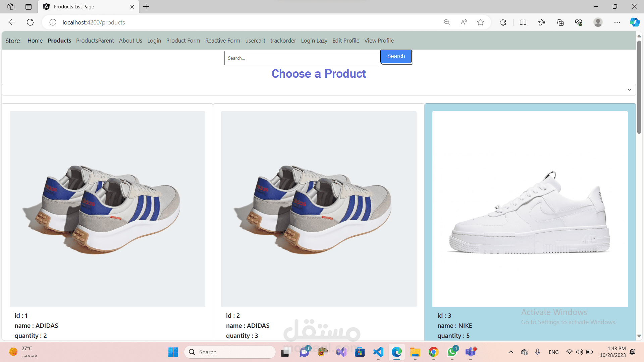Open Settings and more menu

(617, 22)
